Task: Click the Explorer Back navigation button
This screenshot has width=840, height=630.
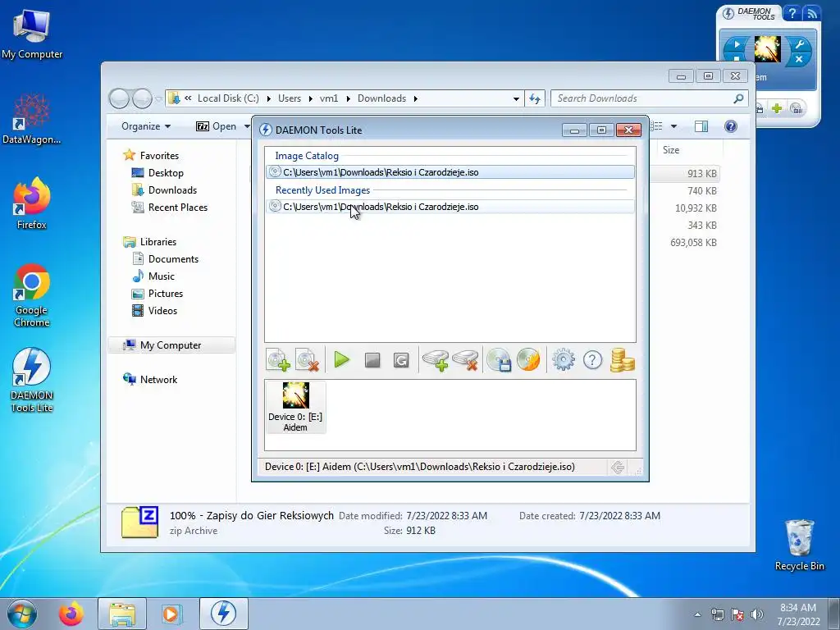Action: coord(119,98)
